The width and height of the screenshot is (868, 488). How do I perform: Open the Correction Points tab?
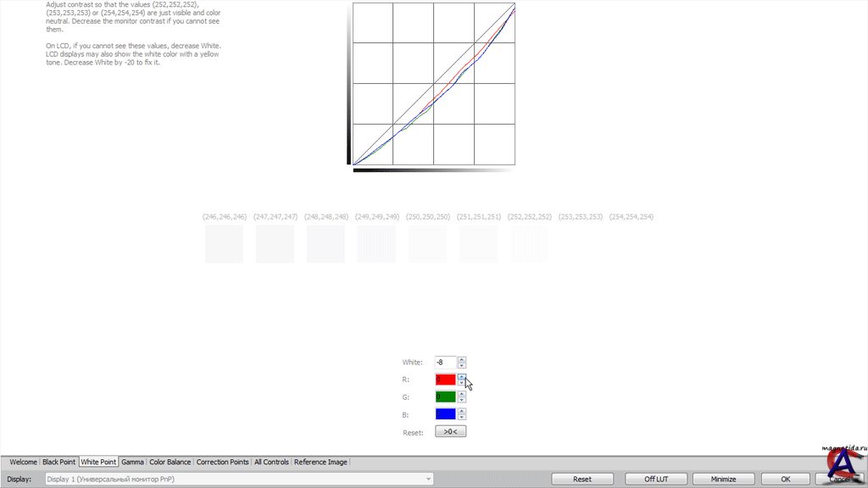222,462
